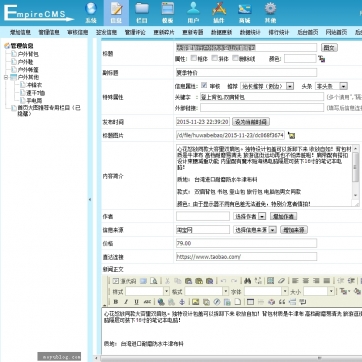
Task: Collapse the 户外其他 tree node
Action: [6, 77]
